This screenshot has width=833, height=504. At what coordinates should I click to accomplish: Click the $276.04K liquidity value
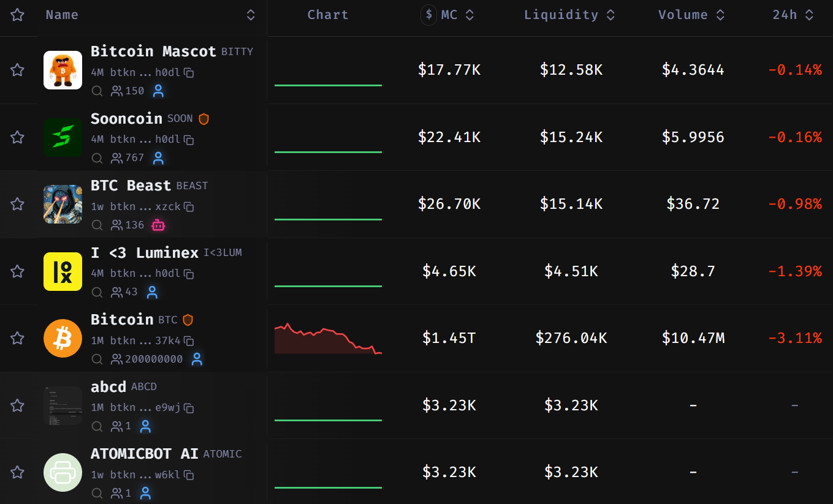pos(571,338)
